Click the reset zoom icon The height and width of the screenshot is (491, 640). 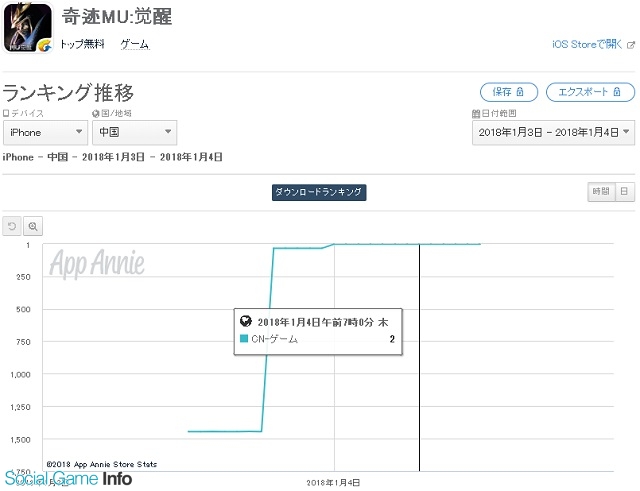12,226
